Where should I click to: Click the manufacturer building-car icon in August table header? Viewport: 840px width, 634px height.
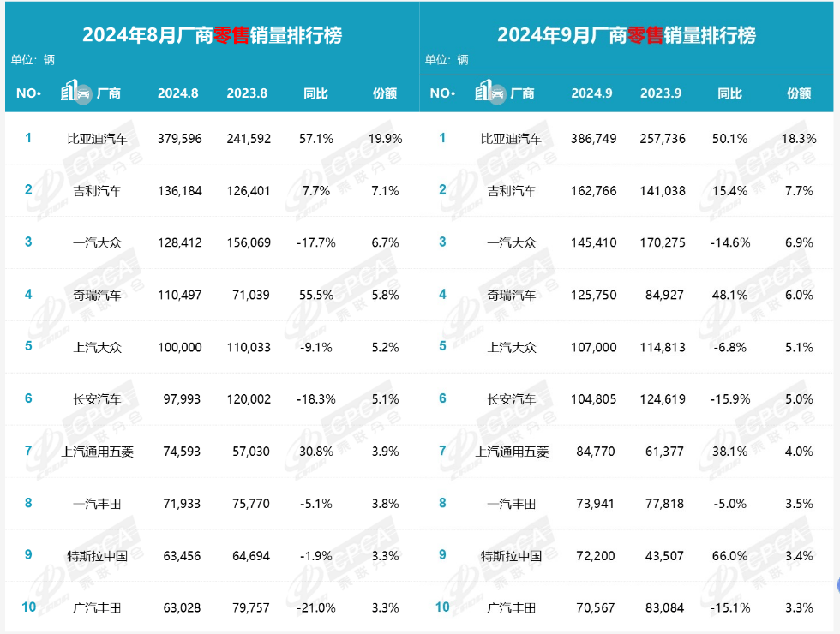[x=76, y=93]
